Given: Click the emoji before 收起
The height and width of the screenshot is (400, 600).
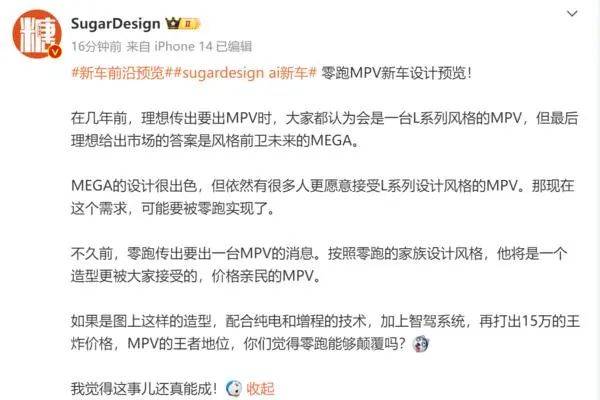Looking at the screenshot, I should [x=234, y=389].
